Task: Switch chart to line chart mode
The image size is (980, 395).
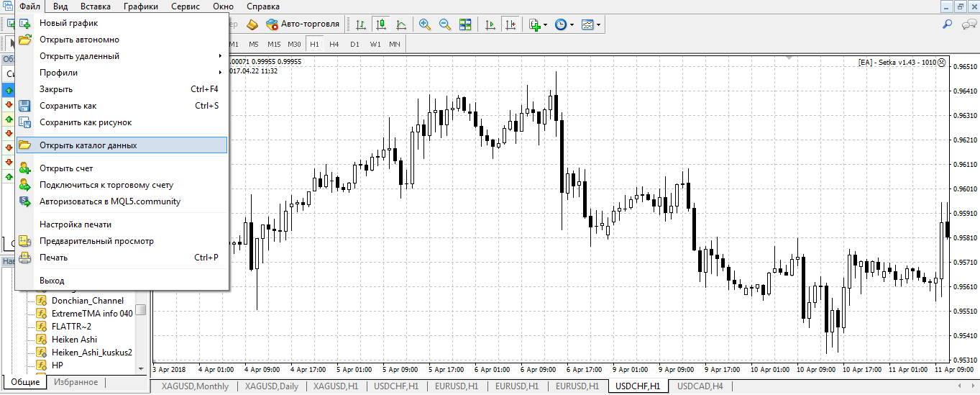Action: coord(401,24)
